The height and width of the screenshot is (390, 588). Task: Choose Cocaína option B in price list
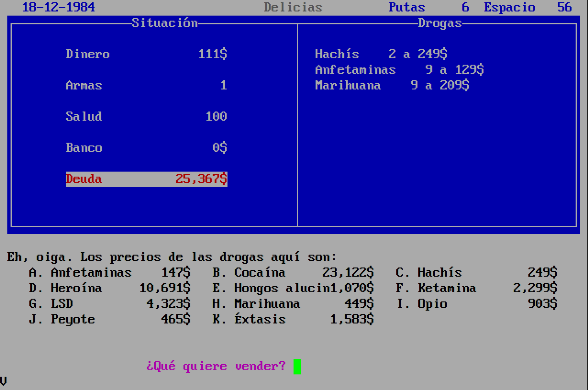tap(260, 273)
